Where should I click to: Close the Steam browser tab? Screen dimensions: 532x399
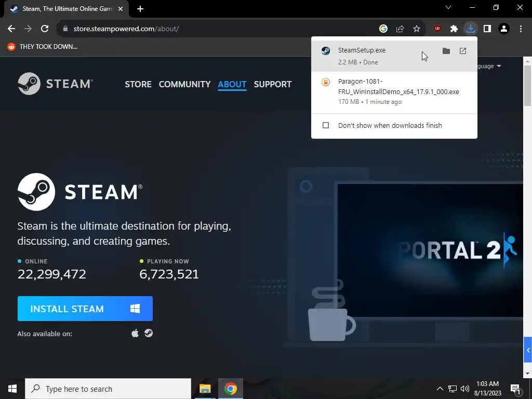(121, 9)
